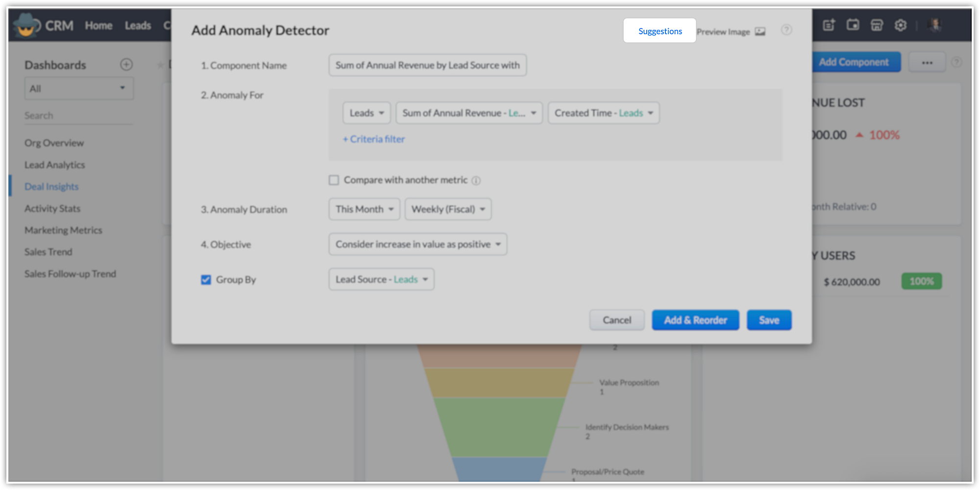Open Sales Trend dashboard
This screenshot has width=980, height=490.
click(x=48, y=252)
